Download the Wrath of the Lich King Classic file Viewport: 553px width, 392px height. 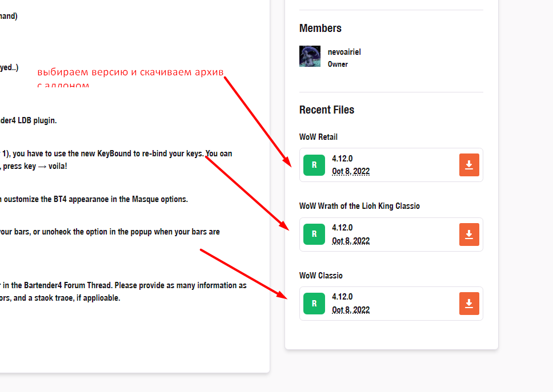click(x=469, y=234)
